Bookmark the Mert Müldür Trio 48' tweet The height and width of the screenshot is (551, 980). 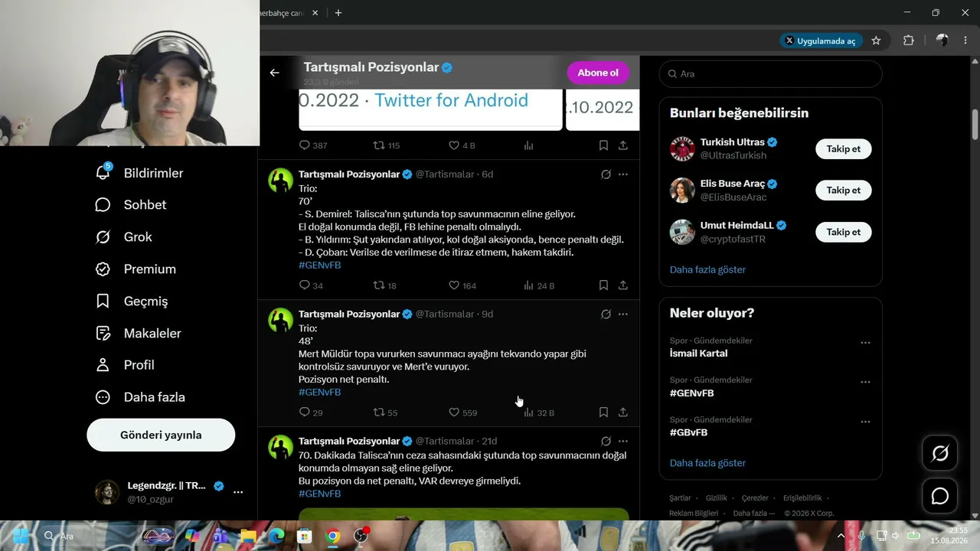603,412
